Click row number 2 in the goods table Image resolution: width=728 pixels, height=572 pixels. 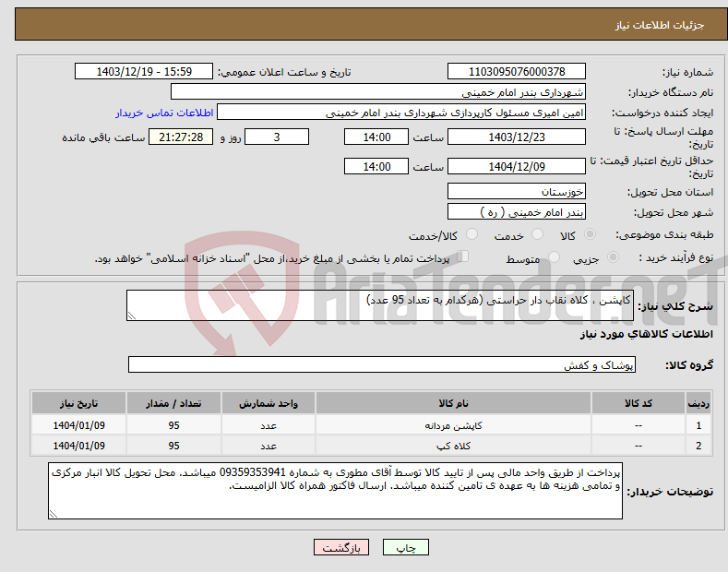(x=698, y=446)
